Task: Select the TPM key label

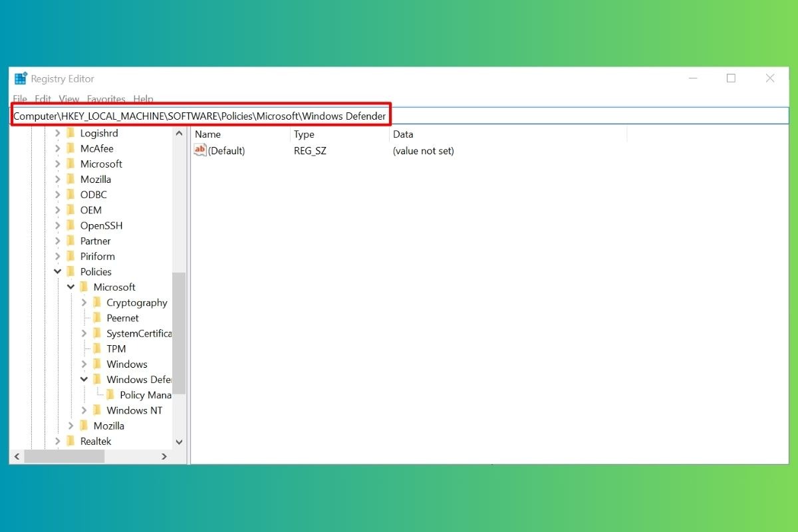Action: [116, 348]
